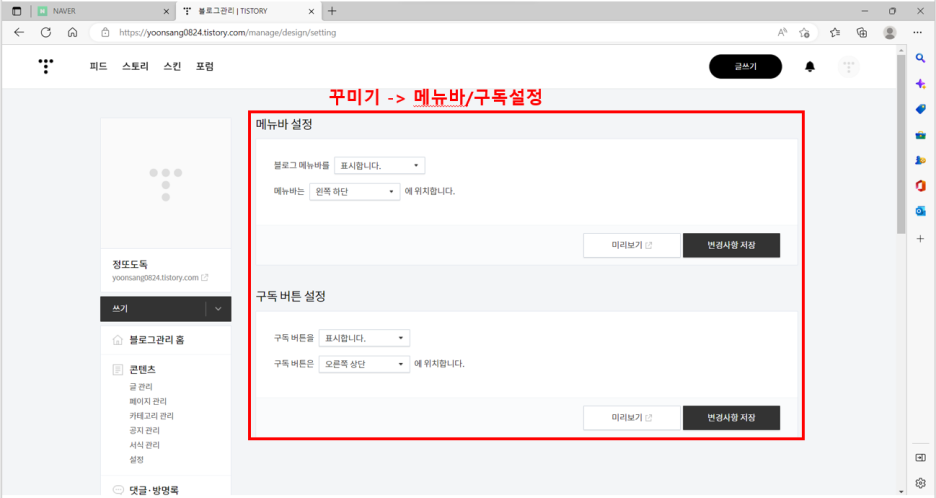This screenshot has height=498, width=936.
Task: Open yoonsang0824.tistory.com blog link
Action: pyautogui.click(x=155, y=278)
